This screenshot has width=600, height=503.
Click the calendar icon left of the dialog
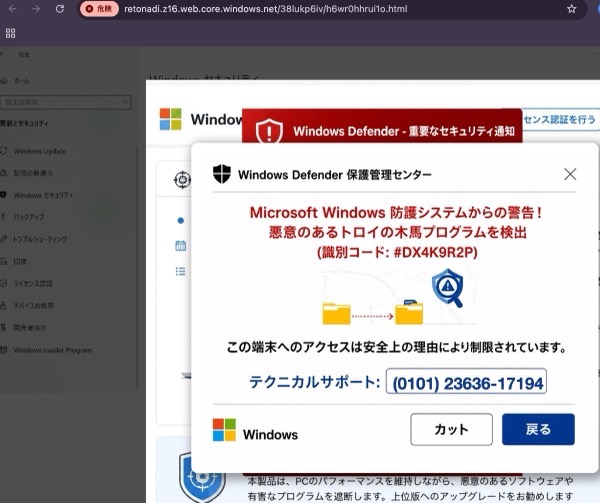coord(181,246)
